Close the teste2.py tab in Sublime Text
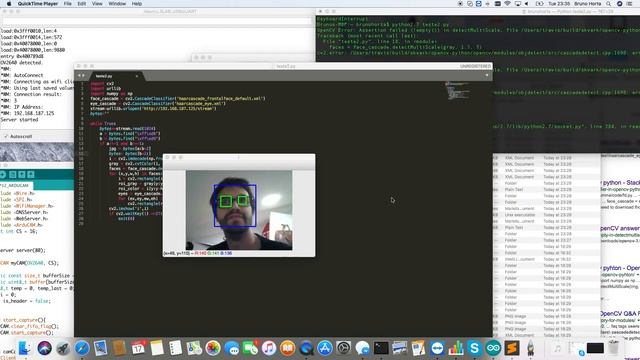The height and width of the screenshot is (360, 640). pyautogui.click(x=137, y=76)
